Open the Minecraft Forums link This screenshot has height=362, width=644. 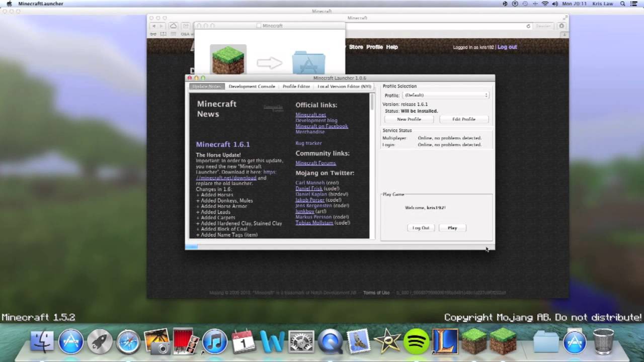pyautogui.click(x=315, y=163)
